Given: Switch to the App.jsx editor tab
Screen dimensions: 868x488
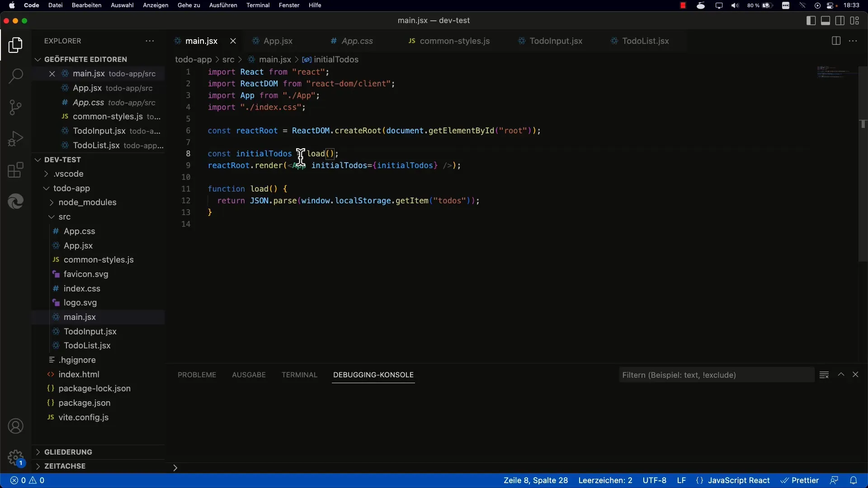Looking at the screenshot, I should 278,41.
